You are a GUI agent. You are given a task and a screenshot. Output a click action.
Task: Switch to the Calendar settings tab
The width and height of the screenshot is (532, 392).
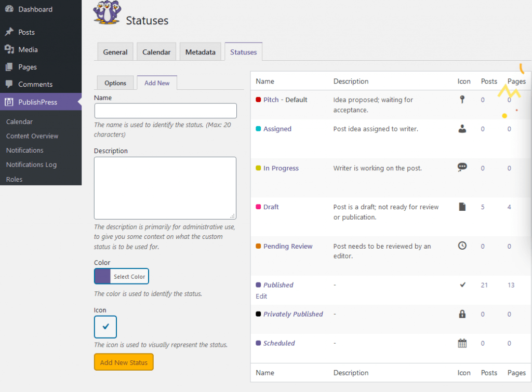tap(156, 52)
